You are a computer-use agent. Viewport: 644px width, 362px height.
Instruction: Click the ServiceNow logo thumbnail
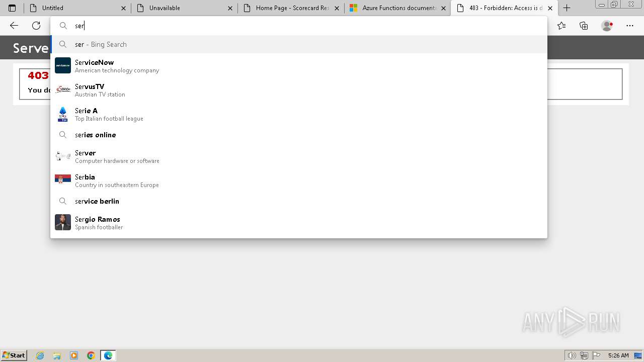coord(63,65)
